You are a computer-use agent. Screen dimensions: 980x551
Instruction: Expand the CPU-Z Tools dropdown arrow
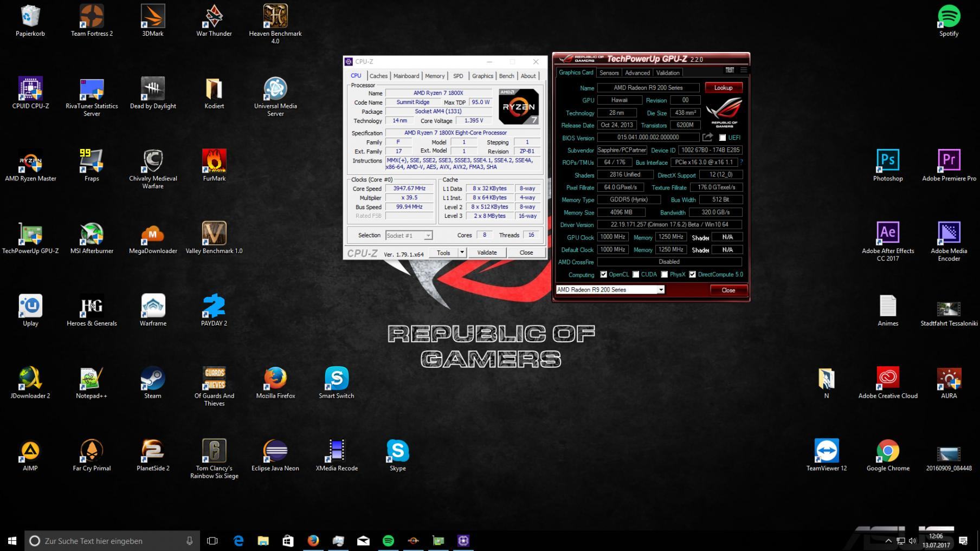pyautogui.click(x=462, y=252)
